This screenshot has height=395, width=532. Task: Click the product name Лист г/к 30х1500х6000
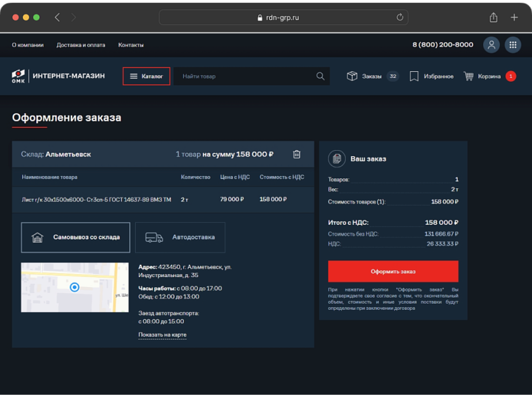[x=96, y=199]
